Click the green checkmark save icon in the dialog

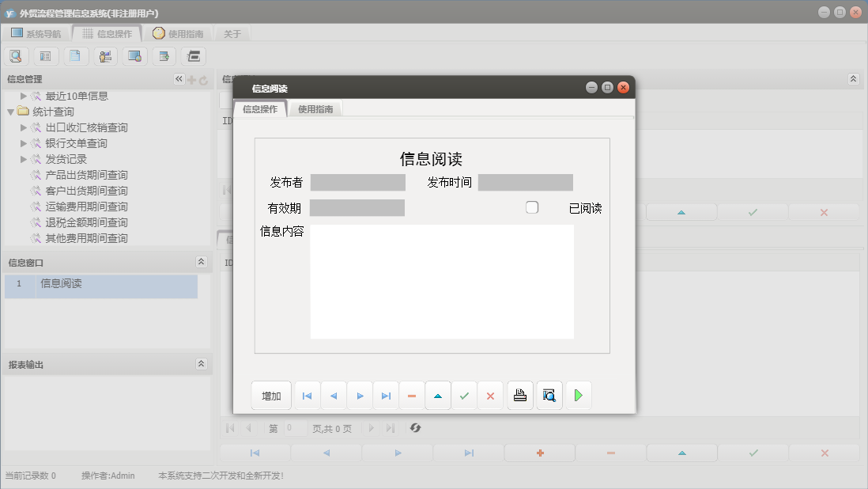[465, 395]
